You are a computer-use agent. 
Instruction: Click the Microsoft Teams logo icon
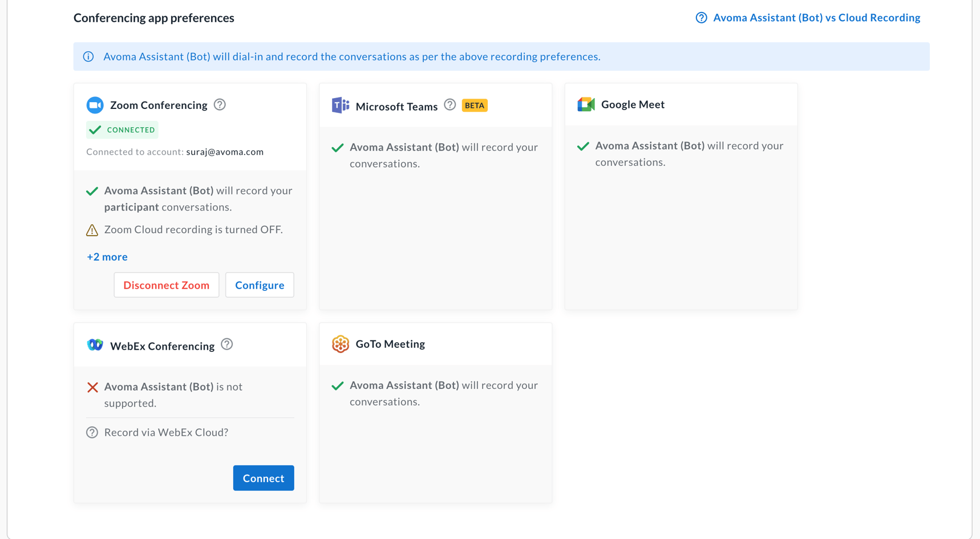pyautogui.click(x=340, y=106)
